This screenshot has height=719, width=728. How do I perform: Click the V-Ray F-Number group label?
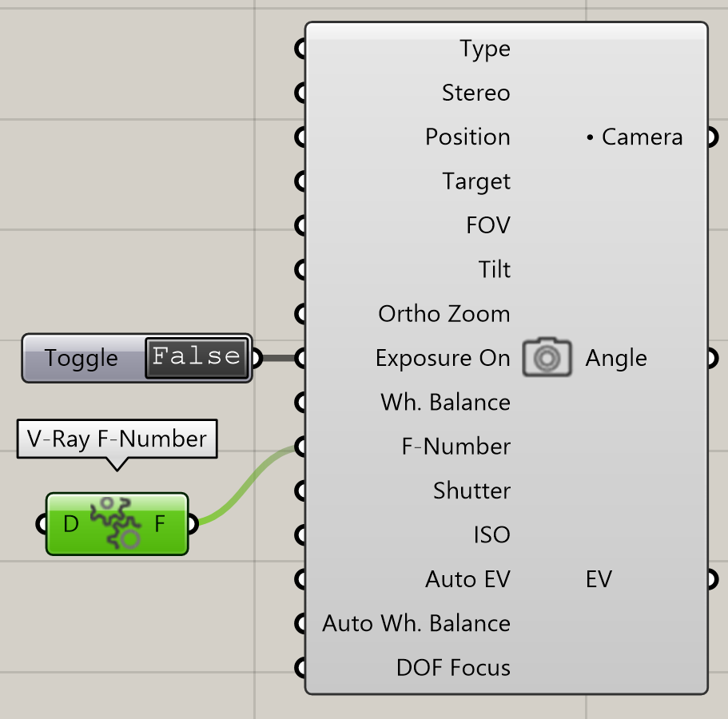pos(117,439)
